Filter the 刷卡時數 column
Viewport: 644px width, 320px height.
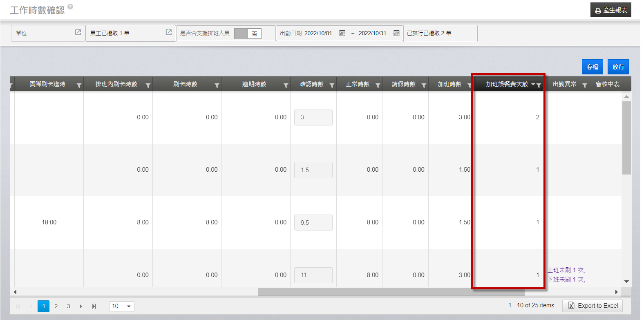217,85
